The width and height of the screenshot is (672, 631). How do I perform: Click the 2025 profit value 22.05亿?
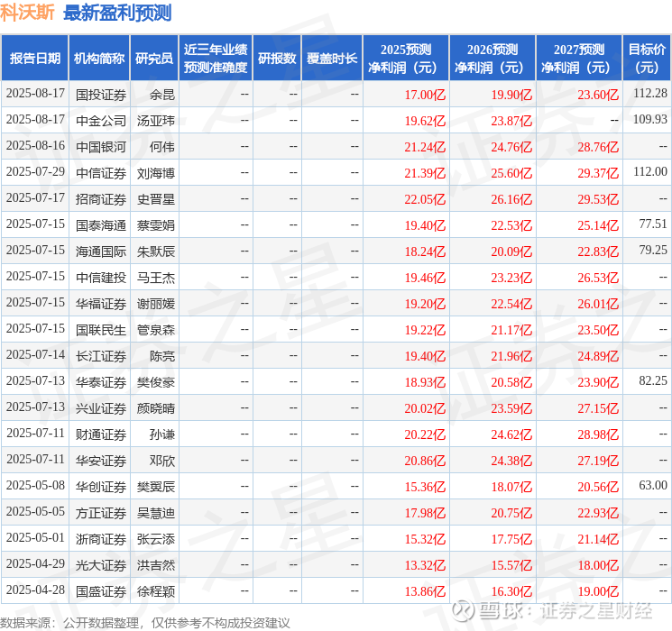click(425, 199)
